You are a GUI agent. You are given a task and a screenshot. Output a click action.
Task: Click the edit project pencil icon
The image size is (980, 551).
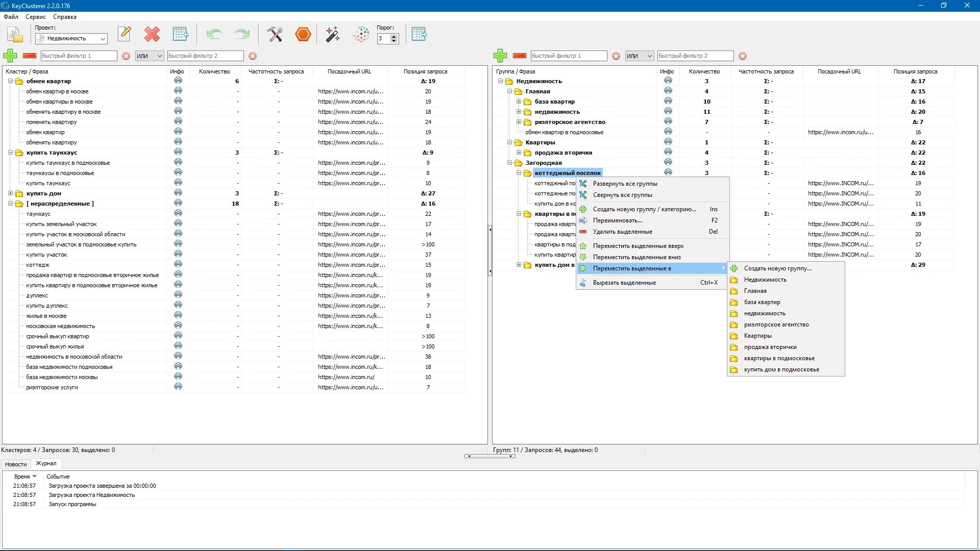tap(124, 34)
